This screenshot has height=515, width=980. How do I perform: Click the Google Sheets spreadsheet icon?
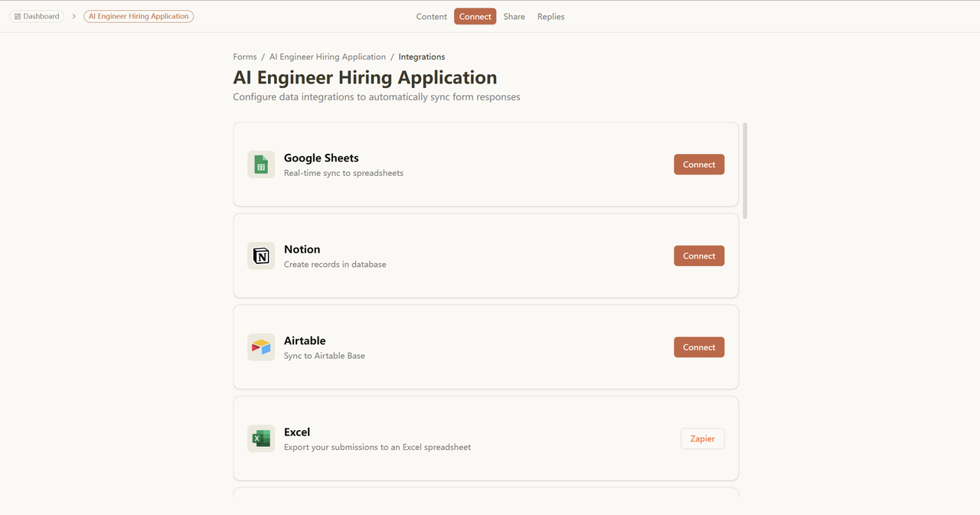260,165
